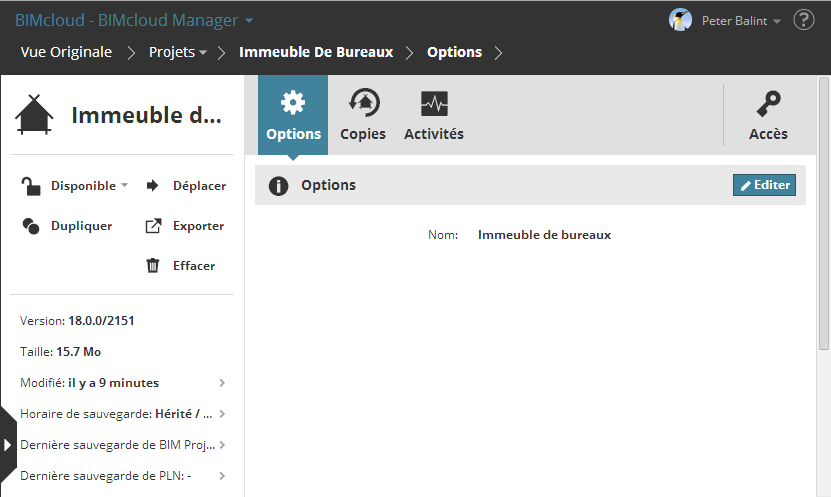This screenshot has height=497, width=831.
Task: Open the Peter Balint user menu
Action: coord(725,20)
